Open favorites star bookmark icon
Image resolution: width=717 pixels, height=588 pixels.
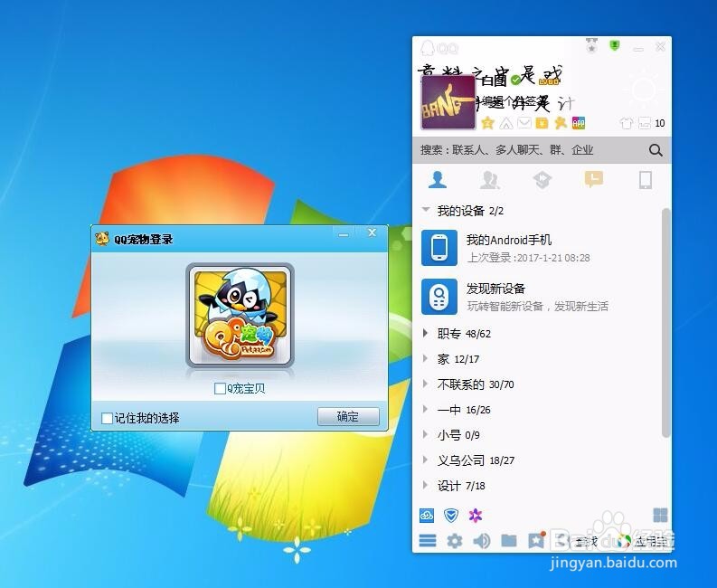[x=536, y=540]
